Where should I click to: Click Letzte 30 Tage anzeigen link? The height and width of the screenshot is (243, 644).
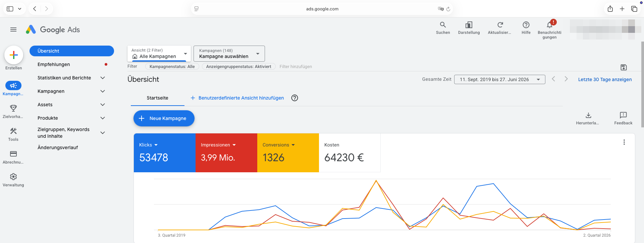coord(605,79)
